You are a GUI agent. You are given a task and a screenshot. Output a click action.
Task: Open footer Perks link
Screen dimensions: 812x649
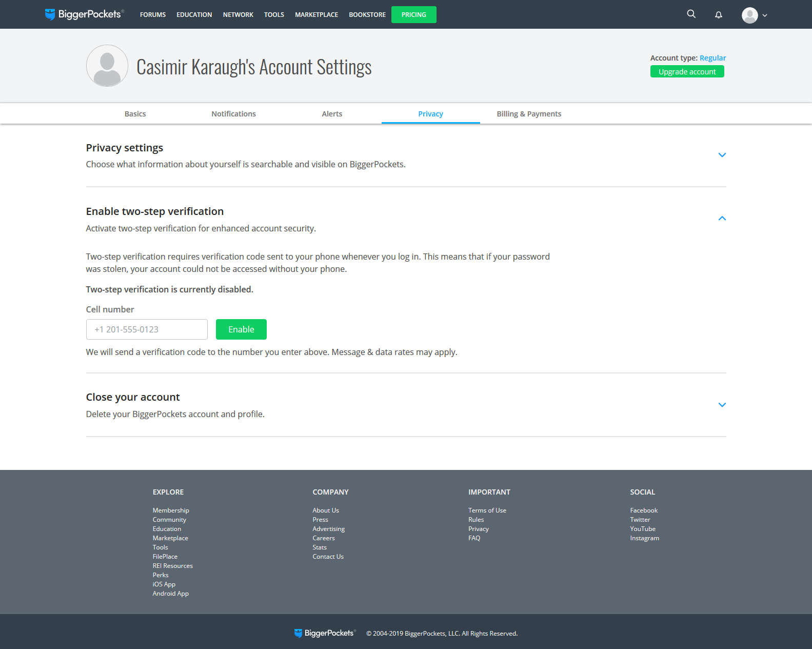[x=161, y=575]
